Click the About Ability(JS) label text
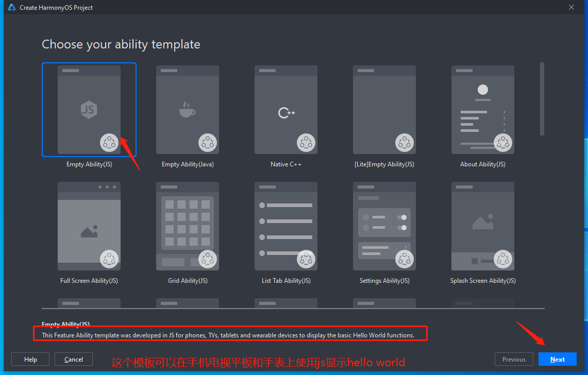This screenshot has height=375, width=588. 483,164
